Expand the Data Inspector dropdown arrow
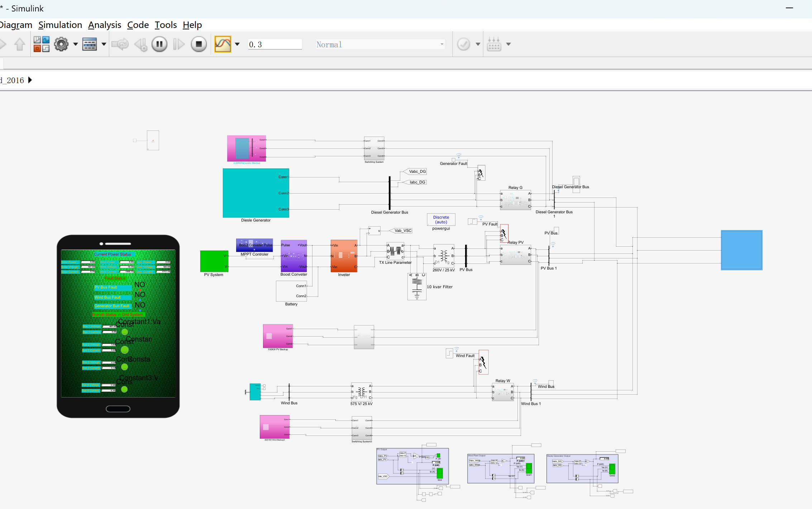The height and width of the screenshot is (509, 812). [x=237, y=44]
